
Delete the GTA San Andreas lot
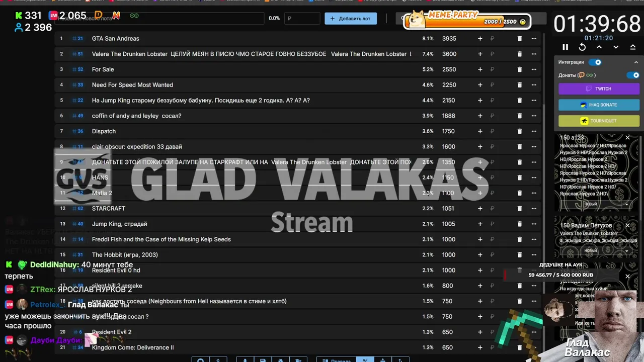pyautogui.click(x=520, y=38)
